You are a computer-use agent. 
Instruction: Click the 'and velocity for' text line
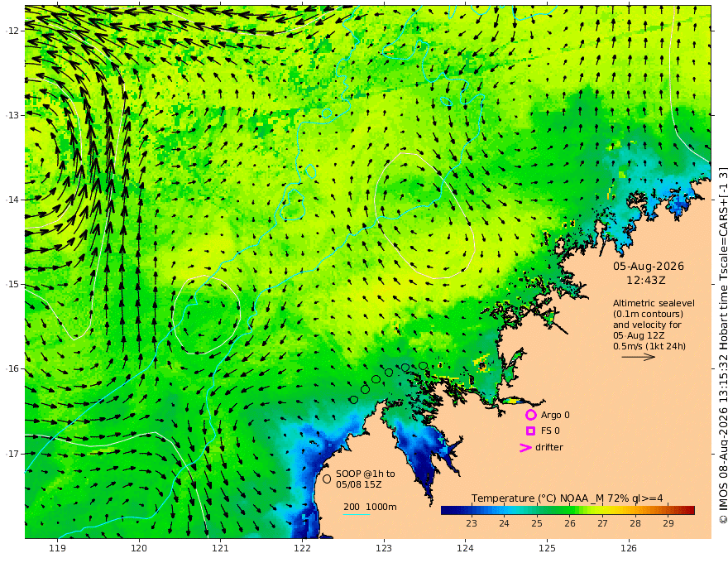tap(647, 325)
